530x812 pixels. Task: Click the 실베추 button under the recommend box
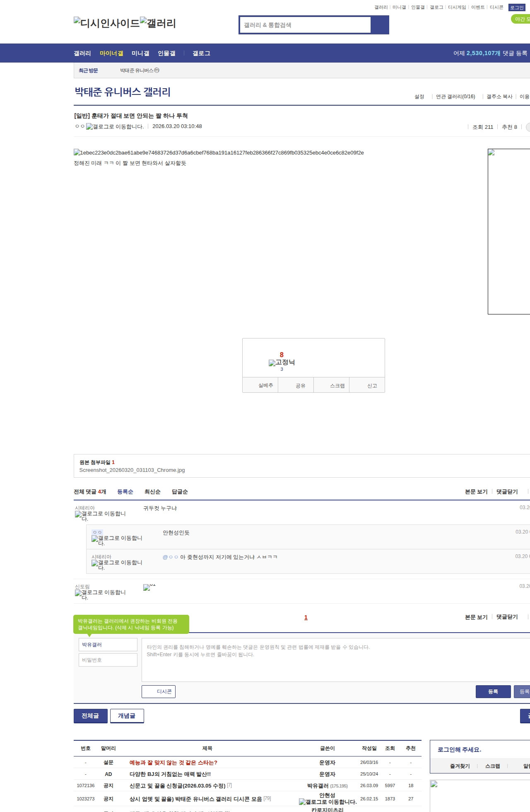point(260,385)
